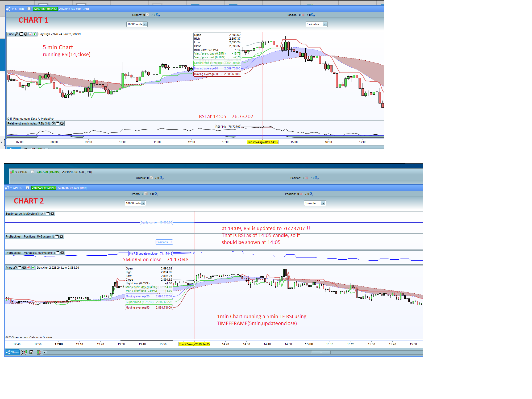Viewport: 532px width, 399px height.
Task: Click Chart 1 Position settings gears icon
Action: [313, 15]
